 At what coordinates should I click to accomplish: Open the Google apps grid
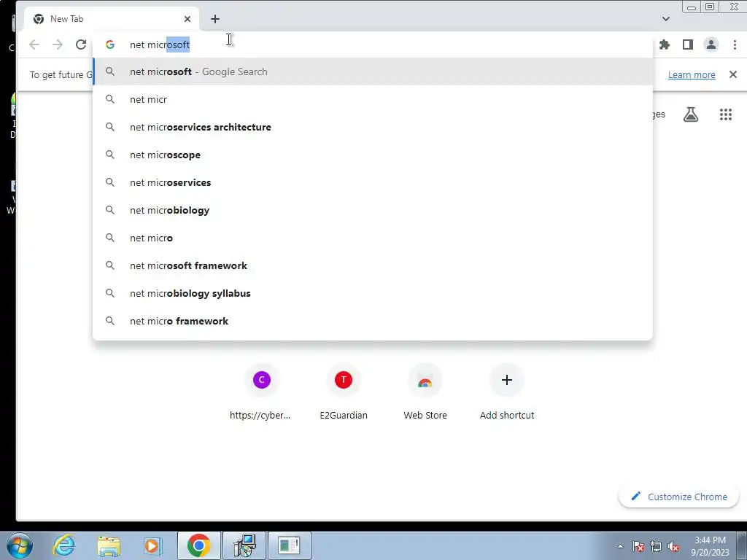pos(726,114)
